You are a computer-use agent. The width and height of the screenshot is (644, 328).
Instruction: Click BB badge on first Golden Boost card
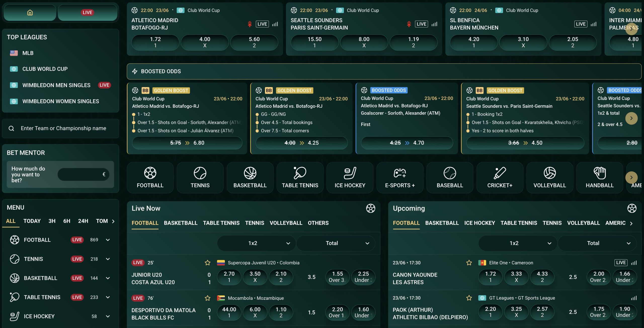pos(145,90)
